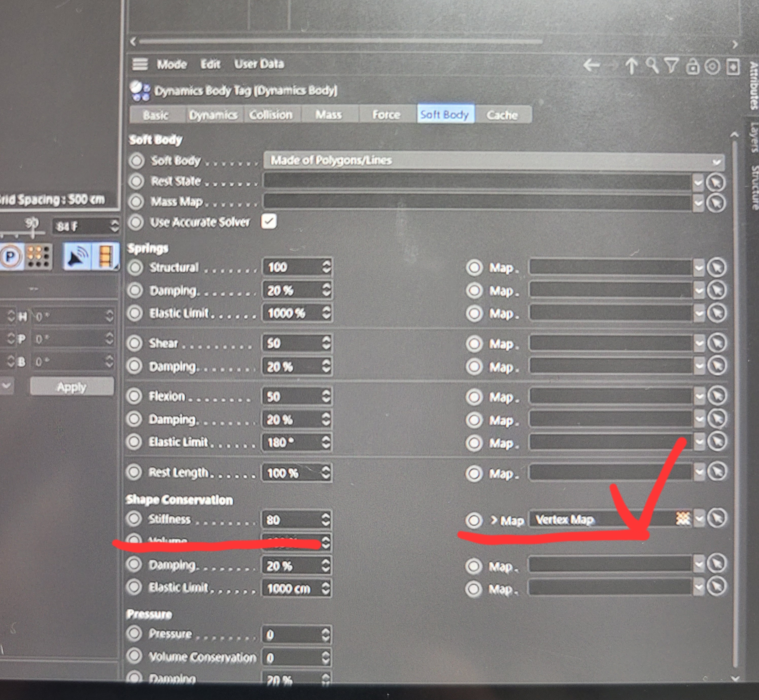Viewport: 759px width, 700px height.
Task: Click the dotted point-level animation icon
Action: (38, 257)
